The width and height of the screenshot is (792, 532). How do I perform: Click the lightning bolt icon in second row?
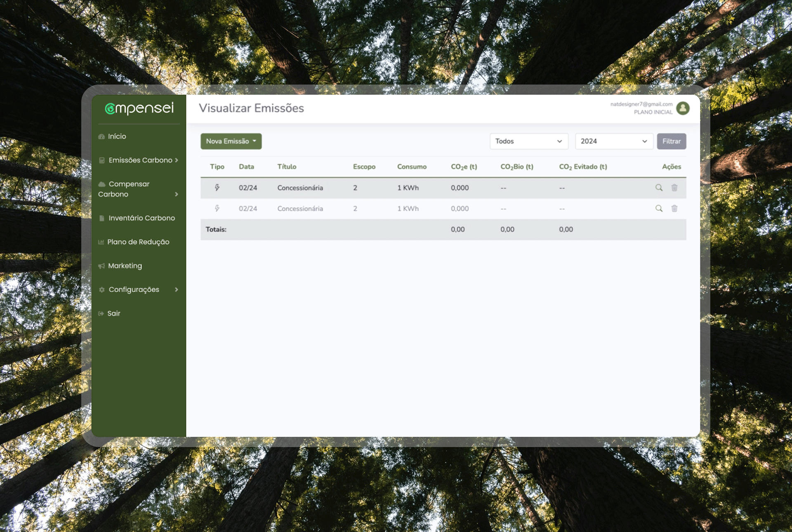[217, 209]
